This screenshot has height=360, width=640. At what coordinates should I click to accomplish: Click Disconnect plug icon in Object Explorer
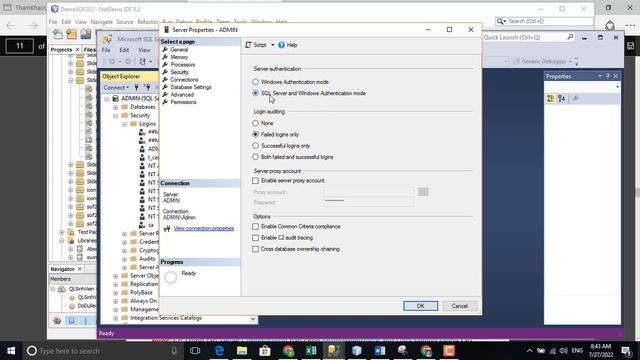click(x=147, y=87)
